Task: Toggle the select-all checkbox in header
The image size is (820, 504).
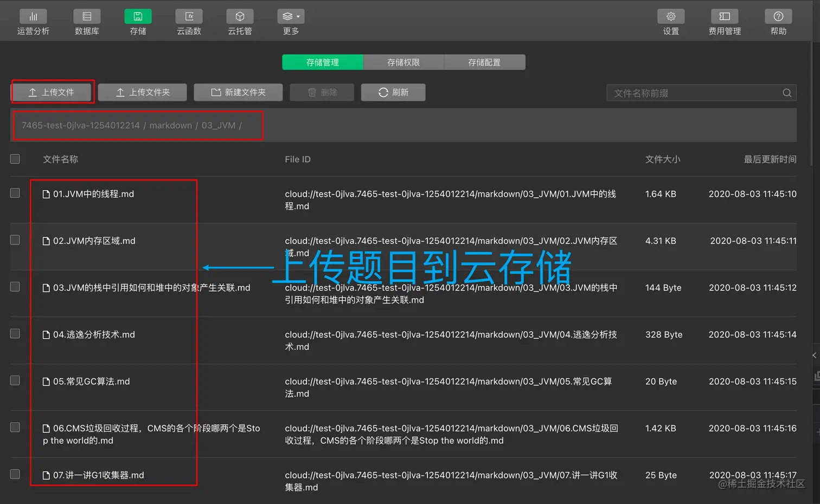Action: coord(15,159)
